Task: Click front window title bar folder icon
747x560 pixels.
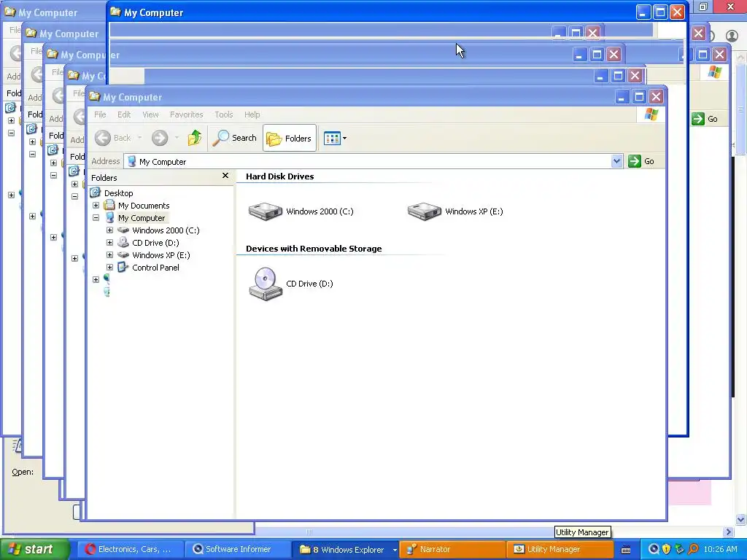Action: 95,97
